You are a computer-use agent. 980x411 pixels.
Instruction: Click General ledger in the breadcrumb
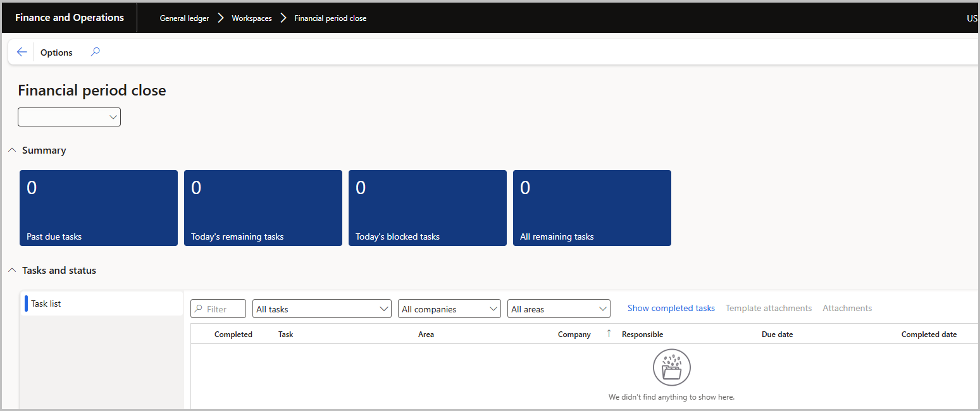click(184, 18)
